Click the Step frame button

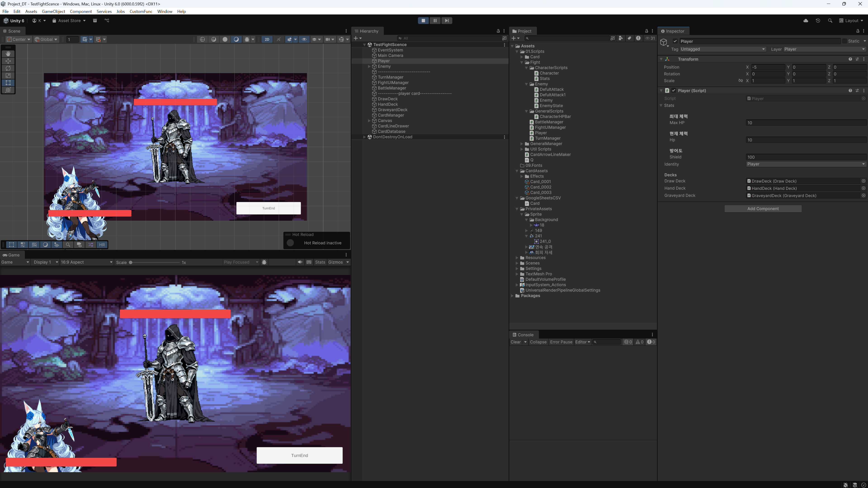(446, 21)
